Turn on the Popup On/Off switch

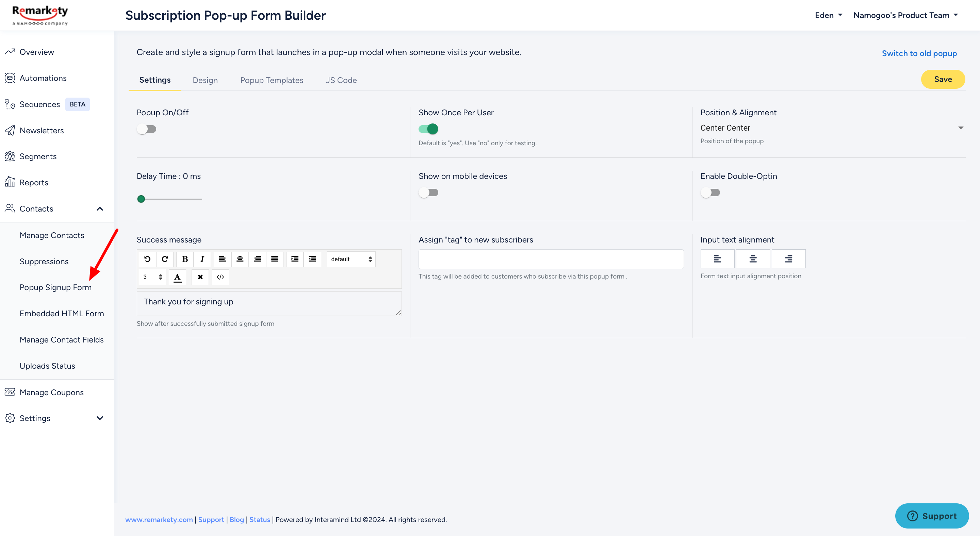coord(146,129)
